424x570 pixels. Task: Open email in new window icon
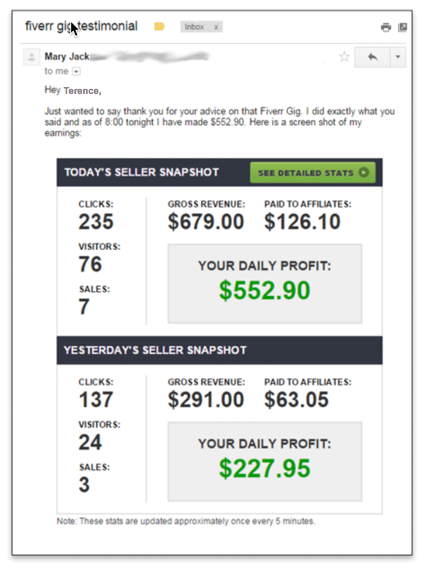[403, 27]
